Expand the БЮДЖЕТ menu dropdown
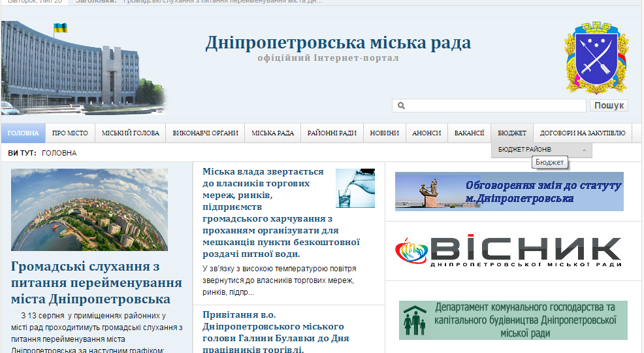644x353 pixels. point(511,133)
